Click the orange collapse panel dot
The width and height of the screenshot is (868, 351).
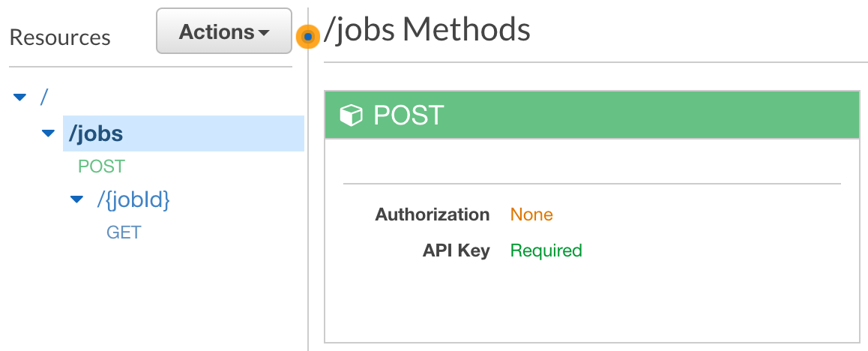pyautogui.click(x=307, y=36)
